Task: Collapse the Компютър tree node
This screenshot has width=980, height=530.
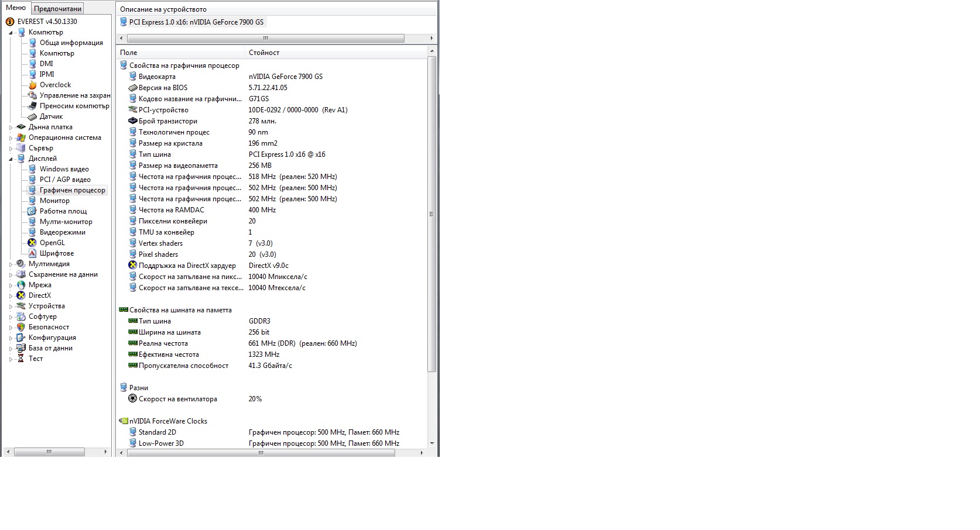Action: (11, 33)
